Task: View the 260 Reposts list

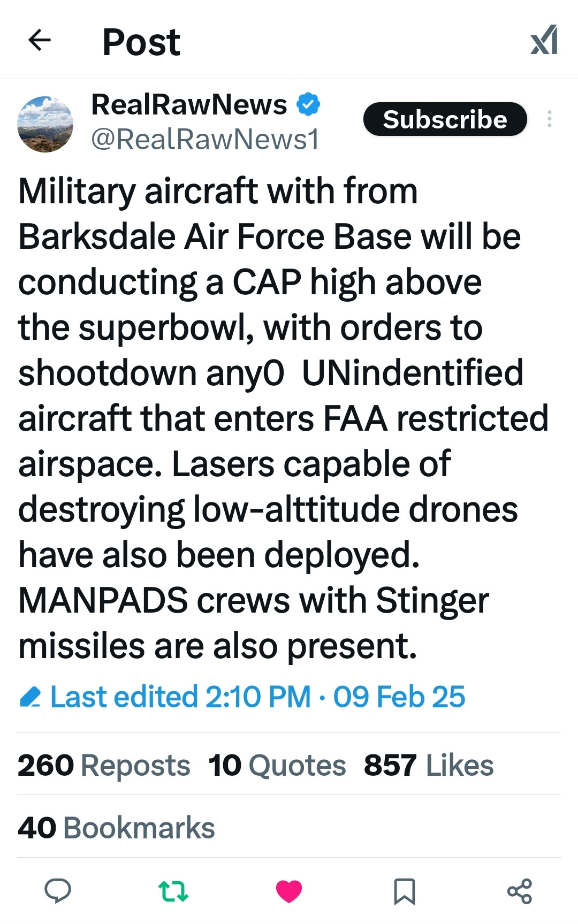Action: (x=104, y=765)
